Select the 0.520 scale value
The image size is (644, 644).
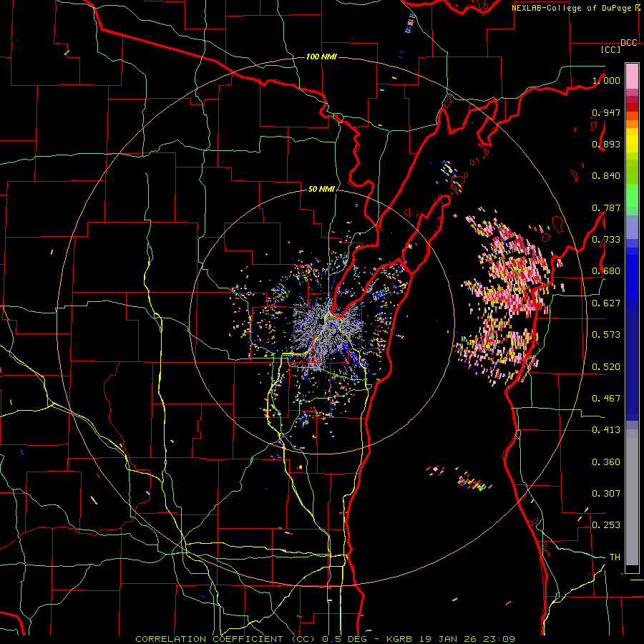coord(606,367)
